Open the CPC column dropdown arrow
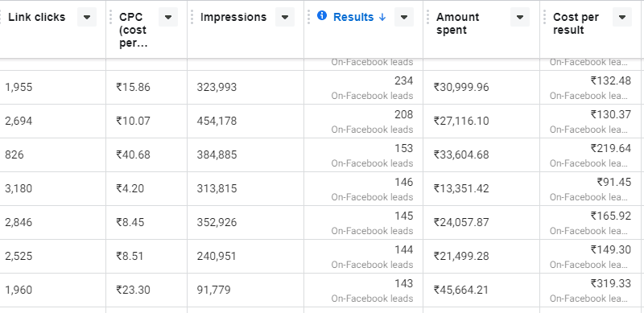 click(168, 17)
